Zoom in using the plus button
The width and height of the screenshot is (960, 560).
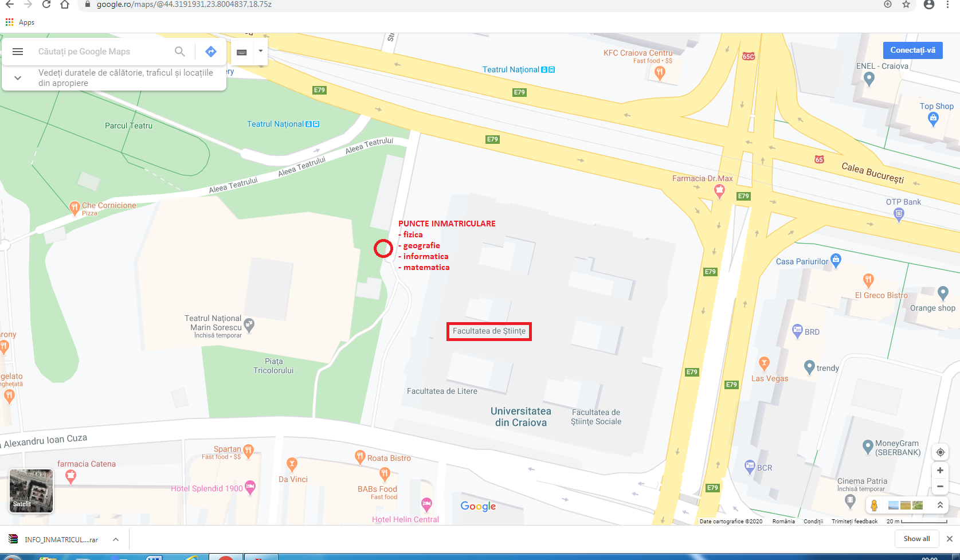[940, 471]
